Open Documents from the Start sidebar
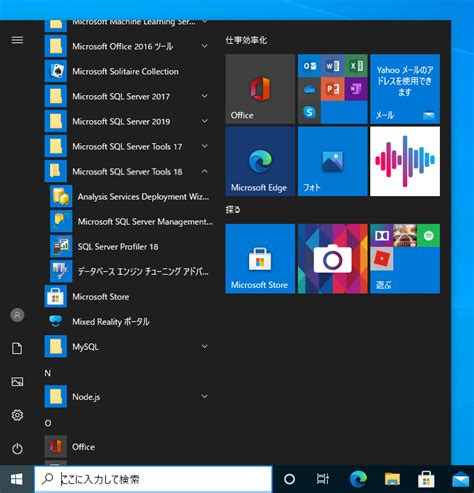The width and height of the screenshot is (474, 493). coord(17,348)
